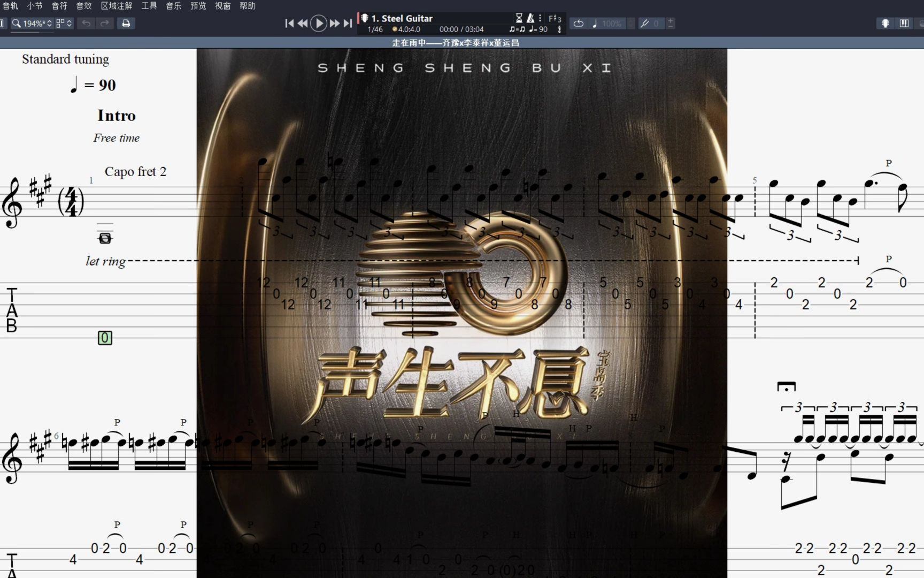Show the piano keyboard view icon
Screen dimensions: 924x578
coord(904,23)
